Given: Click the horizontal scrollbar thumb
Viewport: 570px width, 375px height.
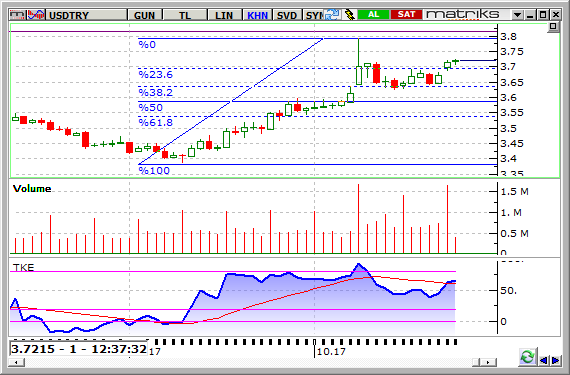Looking at the screenshot, I should click(477, 362).
